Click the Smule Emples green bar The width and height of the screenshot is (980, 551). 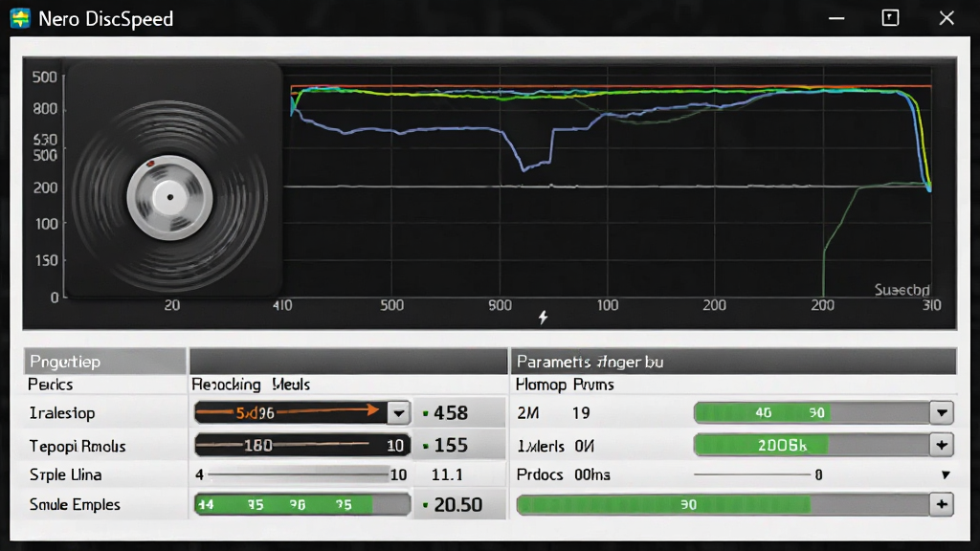(x=302, y=505)
